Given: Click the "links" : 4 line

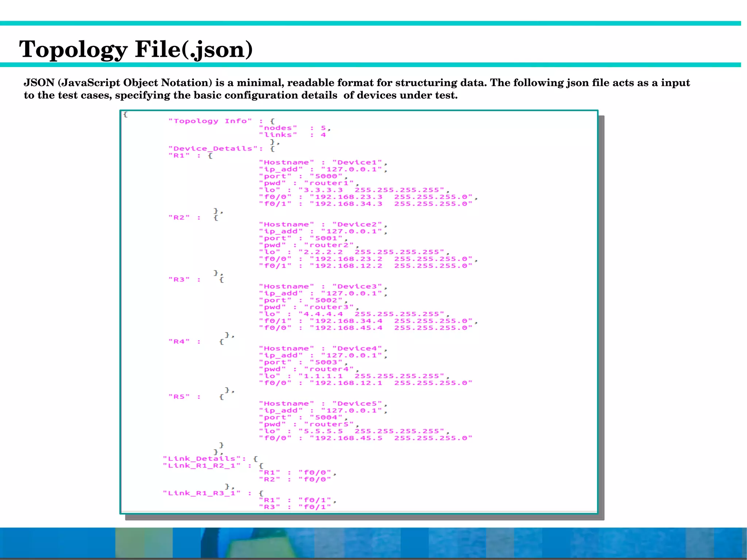Looking at the screenshot, I should click(292, 135).
